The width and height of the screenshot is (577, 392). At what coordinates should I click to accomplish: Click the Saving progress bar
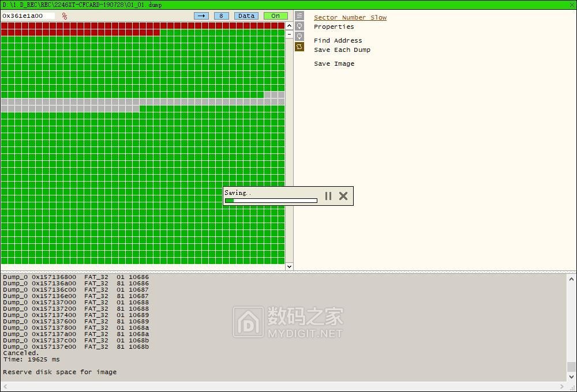(271, 201)
